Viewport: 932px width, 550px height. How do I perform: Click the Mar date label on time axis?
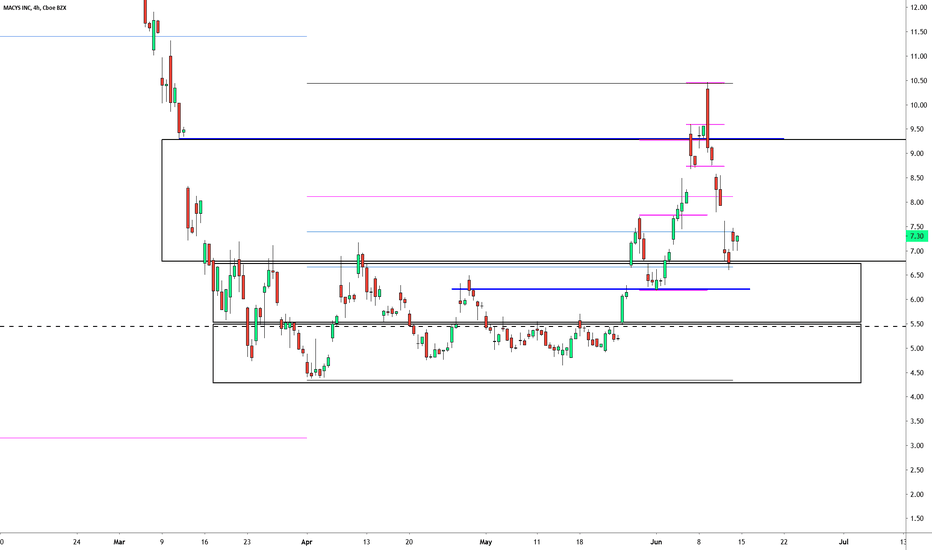click(119, 542)
